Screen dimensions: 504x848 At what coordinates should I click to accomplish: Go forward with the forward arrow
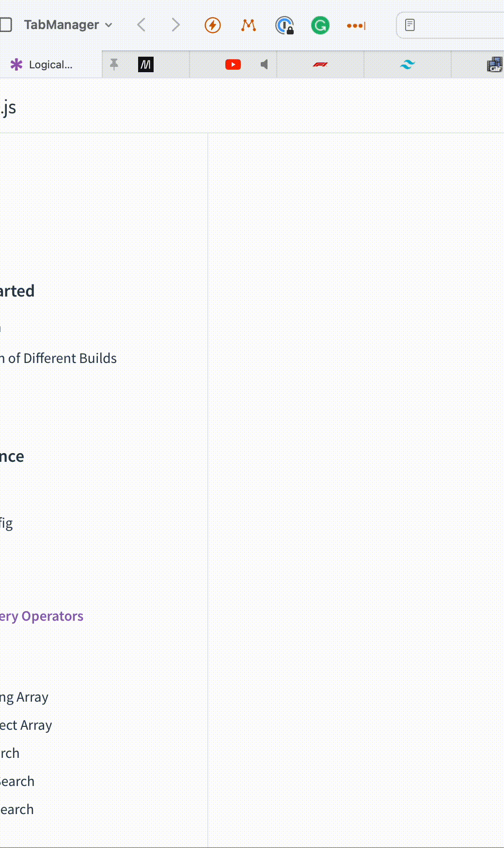[176, 25]
